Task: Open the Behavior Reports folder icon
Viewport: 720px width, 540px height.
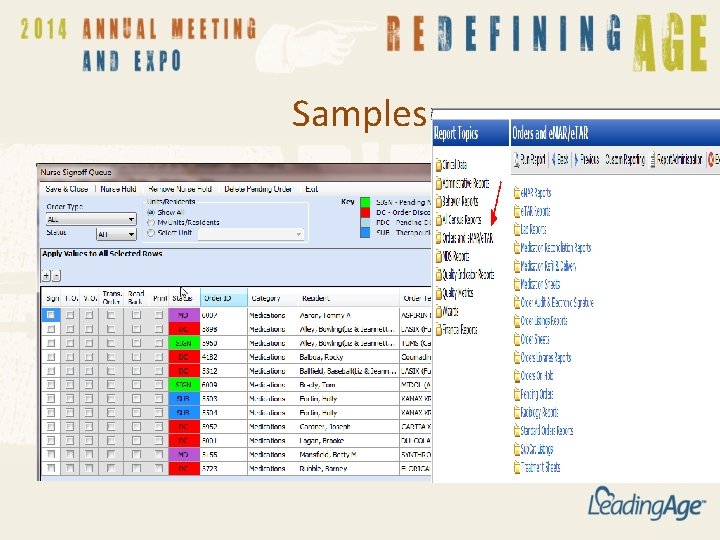Action: pyautogui.click(x=439, y=202)
